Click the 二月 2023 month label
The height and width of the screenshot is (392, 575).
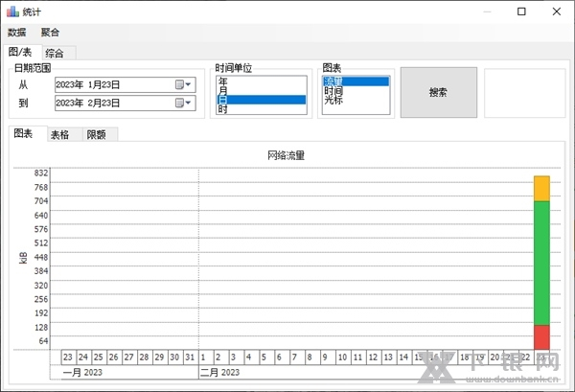[x=219, y=373]
